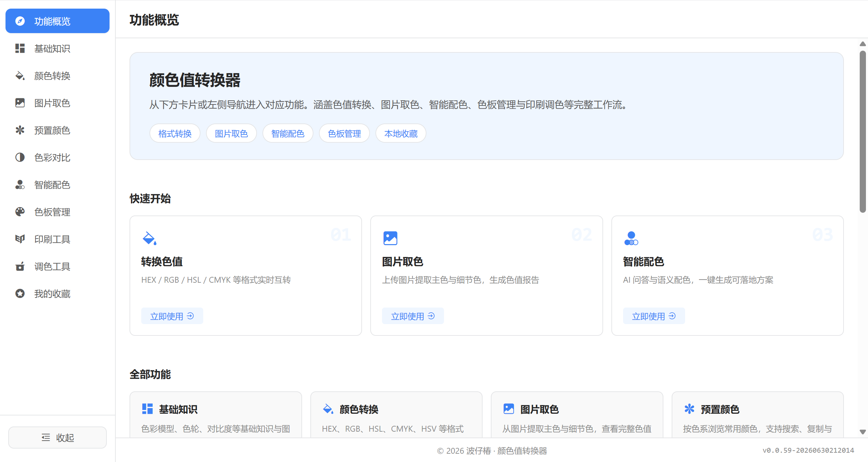This screenshot has height=462, width=868.
Task: Click the 调色工具 sidebar icon
Action: click(20, 266)
